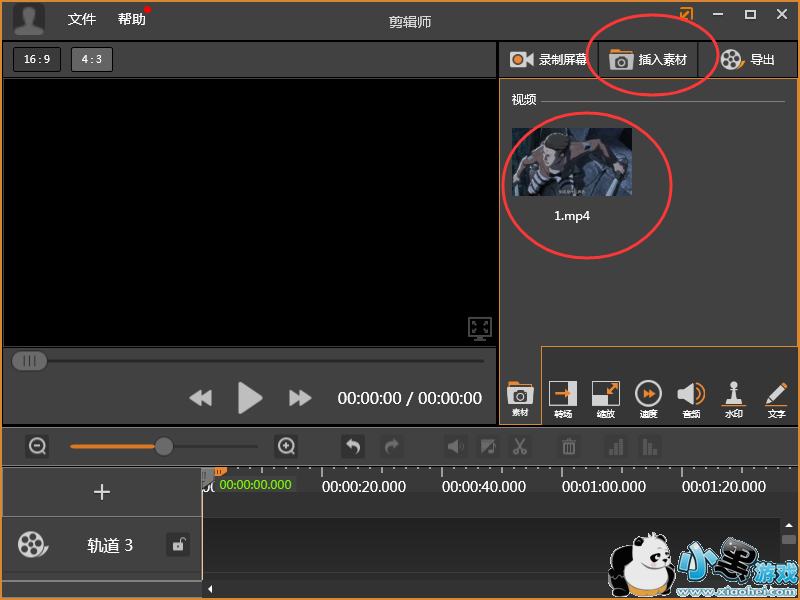Image resolution: width=800 pixels, height=600 pixels.
Task: Switch to the 素材 materials tab
Action: point(520,398)
